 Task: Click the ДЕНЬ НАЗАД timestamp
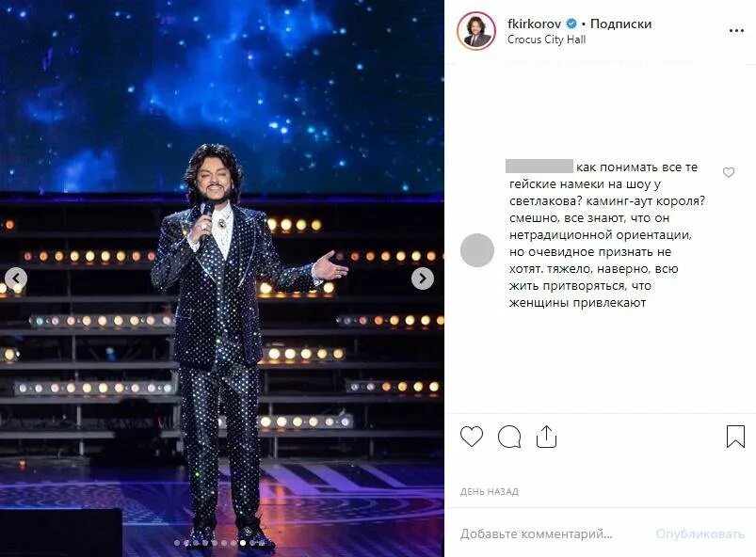point(490,491)
